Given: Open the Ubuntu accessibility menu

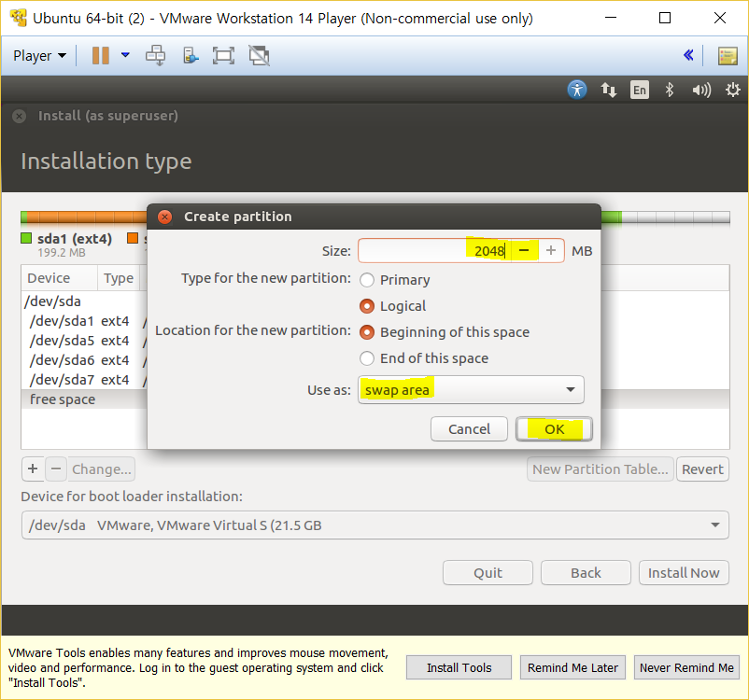Looking at the screenshot, I should coord(577,90).
